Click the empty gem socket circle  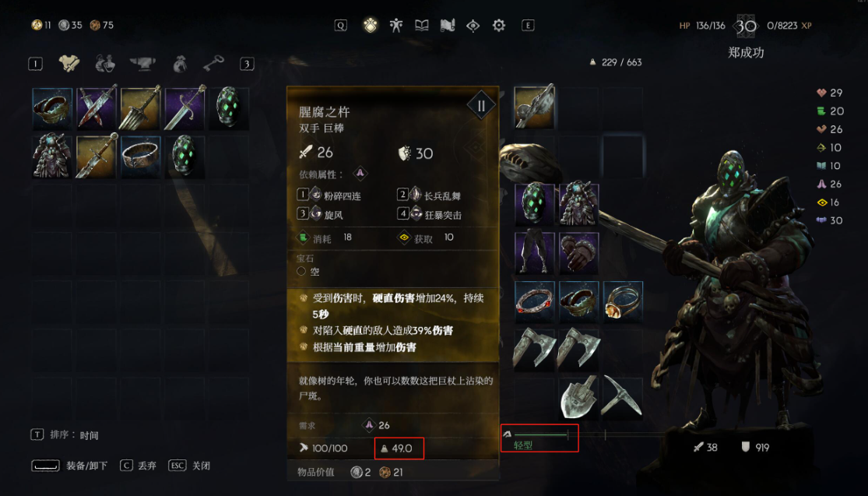click(x=301, y=271)
